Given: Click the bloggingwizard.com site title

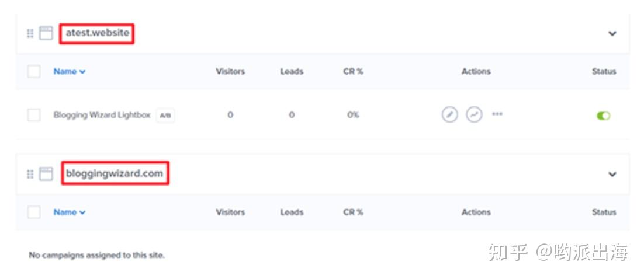Looking at the screenshot, I should click(x=115, y=173).
